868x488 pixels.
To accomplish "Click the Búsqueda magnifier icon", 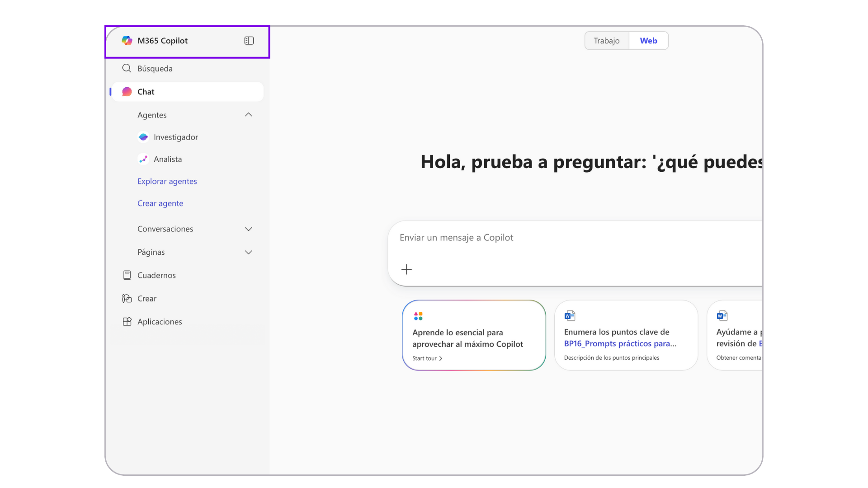I will pyautogui.click(x=127, y=68).
